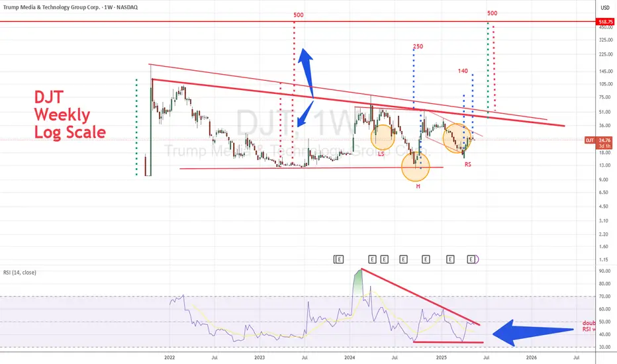Click the 2023 label on time axis

(260, 357)
